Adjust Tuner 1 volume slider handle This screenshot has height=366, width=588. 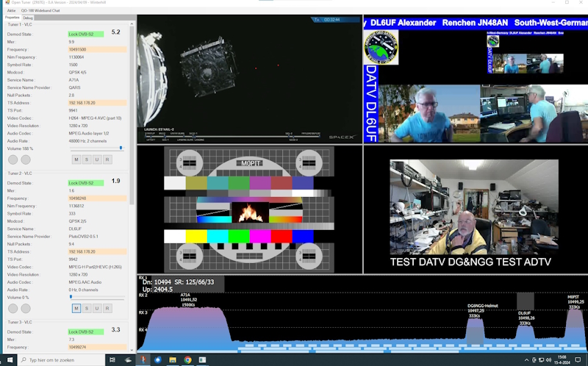tap(121, 148)
